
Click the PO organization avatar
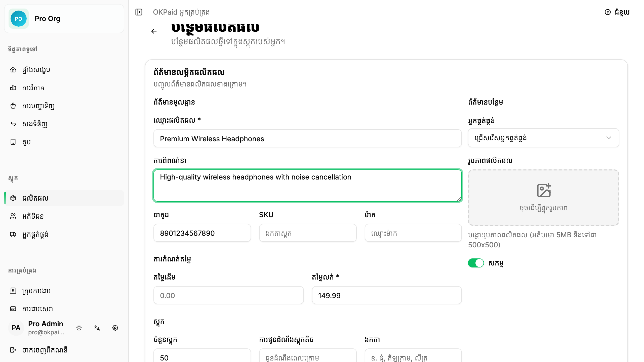click(19, 19)
